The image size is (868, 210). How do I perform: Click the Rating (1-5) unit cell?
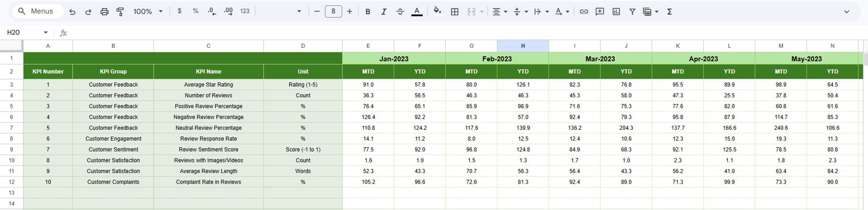tap(303, 84)
